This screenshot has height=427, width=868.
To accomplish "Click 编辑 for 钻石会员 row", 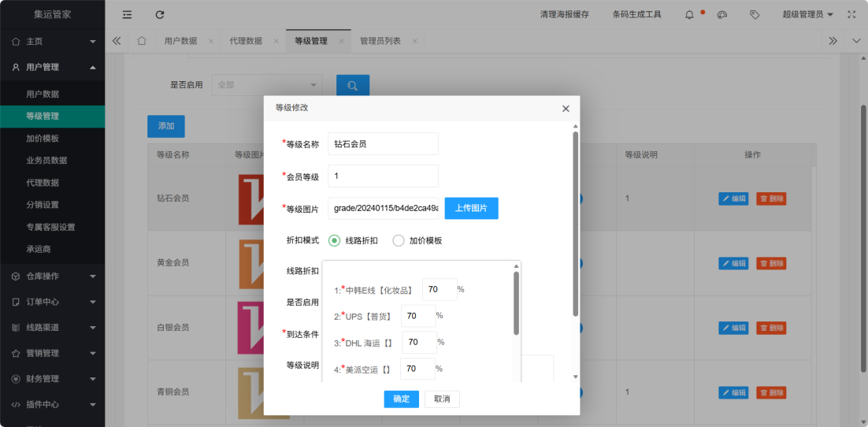I will point(733,199).
